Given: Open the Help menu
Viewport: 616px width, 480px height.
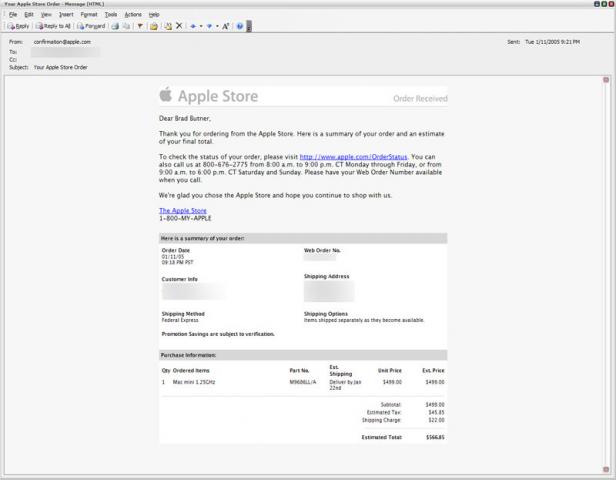Looking at the screenshot, I should (x=154, y=15).
